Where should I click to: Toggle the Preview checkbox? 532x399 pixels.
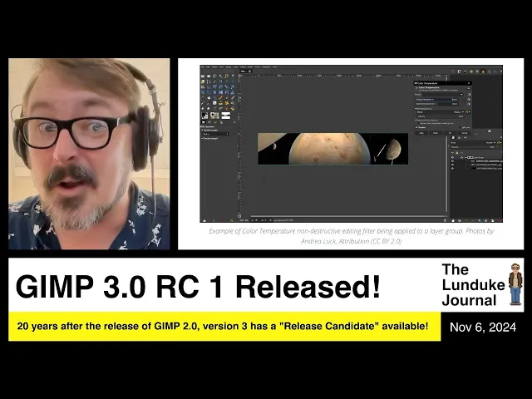[x=416, y=127]
